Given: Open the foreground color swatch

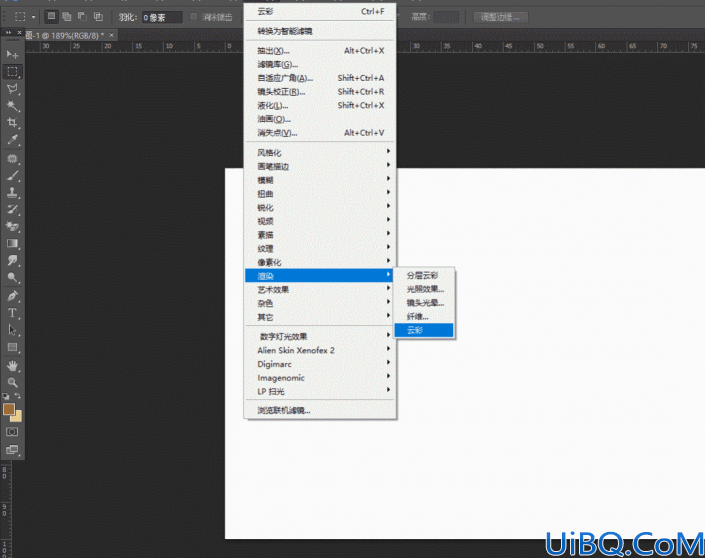Looking at the screenshot, I should 9,409.
